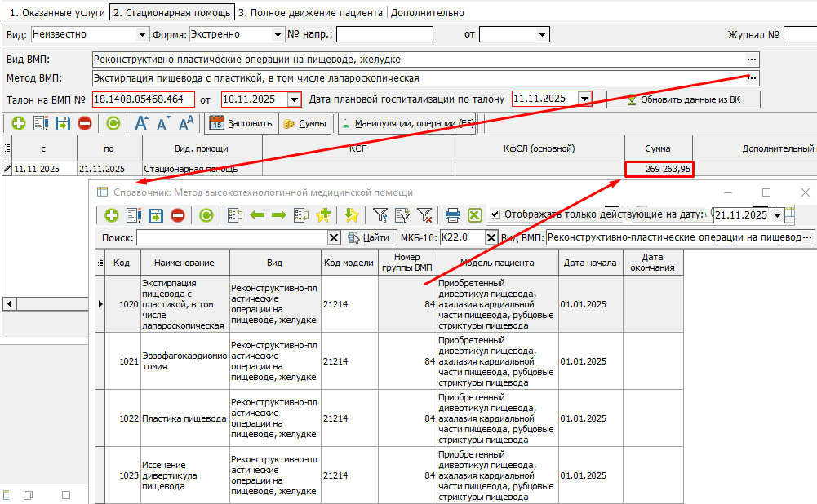Viewport: 817px width, 504px height.
Task: Click the green add record icon in the Справочник toolbar
Action: (x=111, y=215)
